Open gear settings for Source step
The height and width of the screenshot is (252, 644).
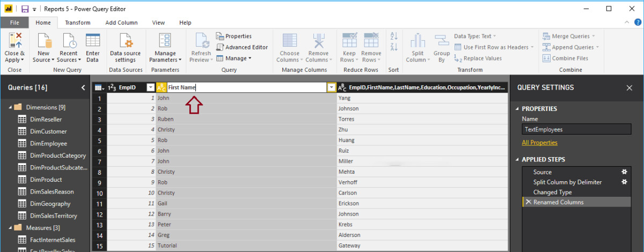coord(624,172)
